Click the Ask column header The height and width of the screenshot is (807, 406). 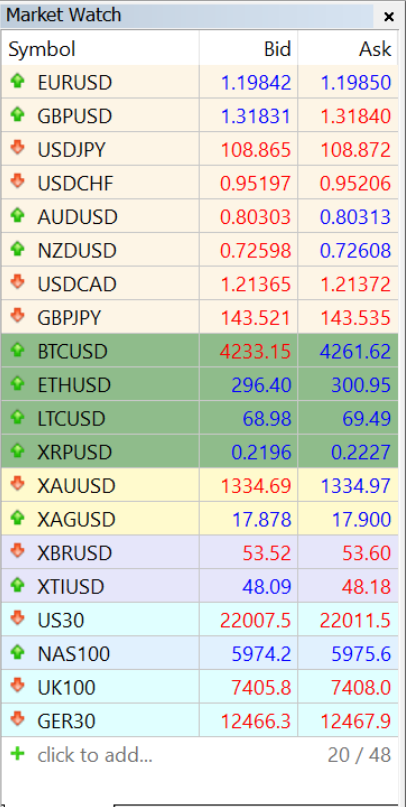pos(347,49)
